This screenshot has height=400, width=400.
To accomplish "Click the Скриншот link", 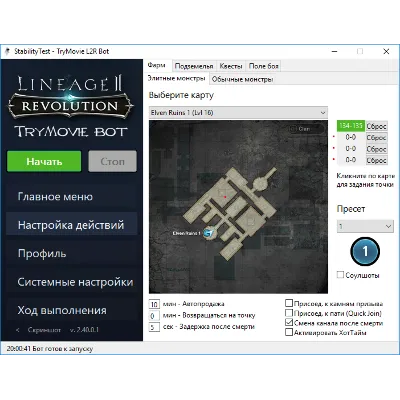I will (44, 330).
